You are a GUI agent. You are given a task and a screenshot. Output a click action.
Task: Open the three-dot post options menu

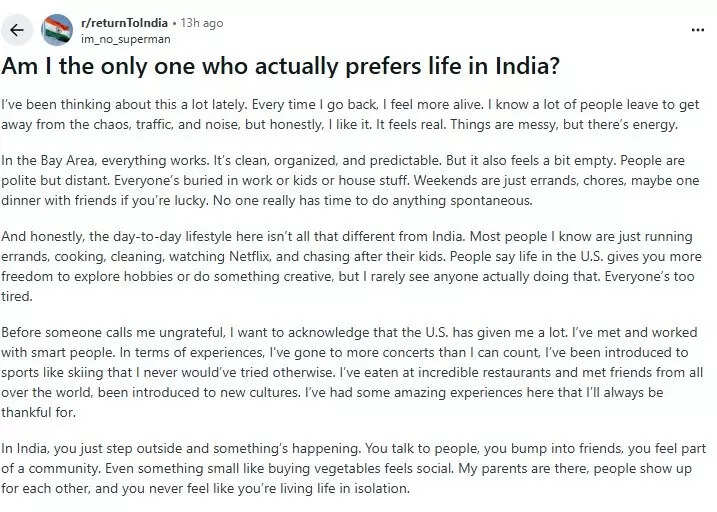click(x=698, y=30)
